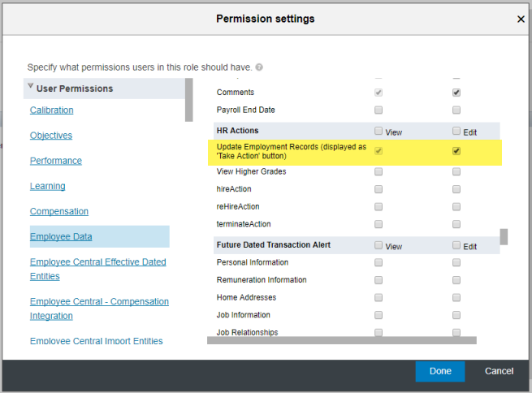532x393 pixels.
Task: Toggle the HR Actions header View checkbox
Action: (x=378, y=131)
